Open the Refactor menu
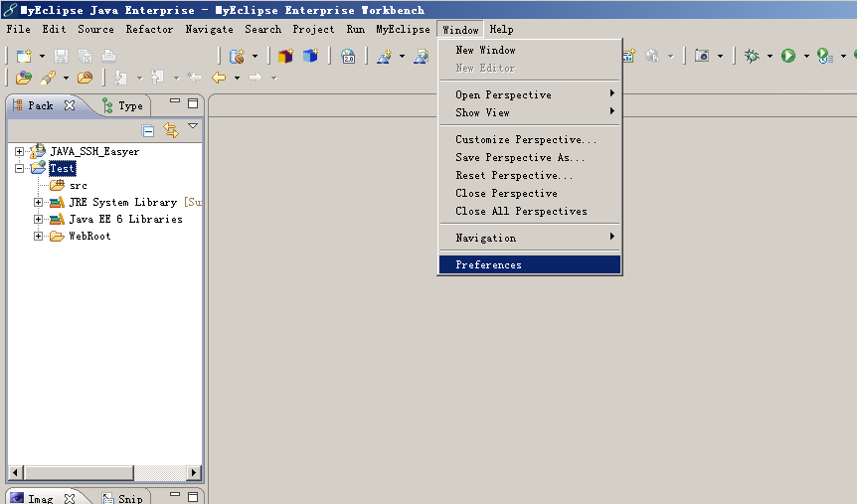 pyautogui.click(x=149, y=29)
